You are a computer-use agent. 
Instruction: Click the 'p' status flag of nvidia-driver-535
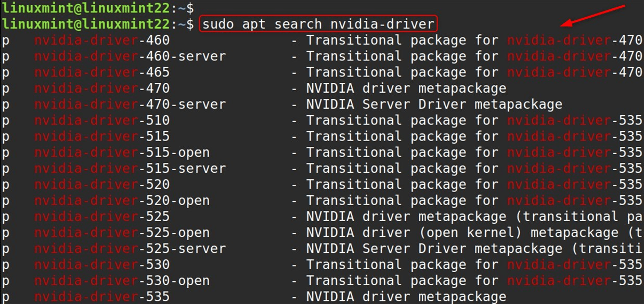[x=6, y=298]
